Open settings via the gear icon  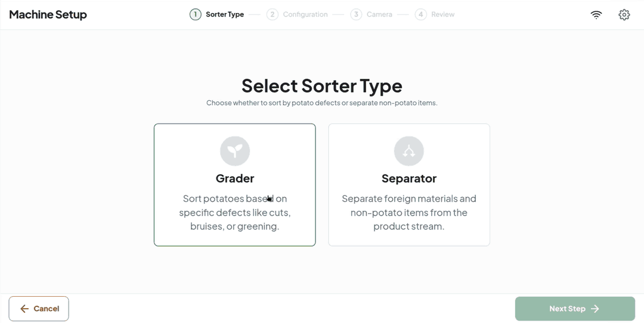[624, 15]
